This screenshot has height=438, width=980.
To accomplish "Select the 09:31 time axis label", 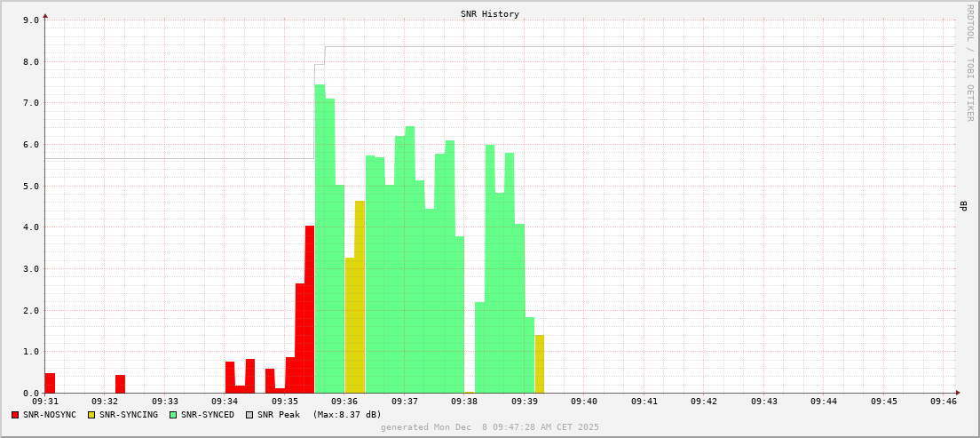I will click(44, 402).
